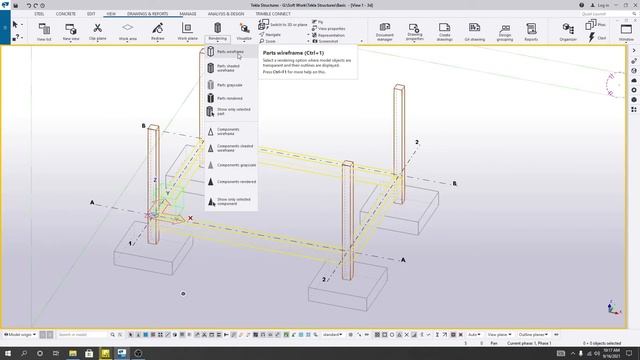Open the Zoom command

[268, 41]
